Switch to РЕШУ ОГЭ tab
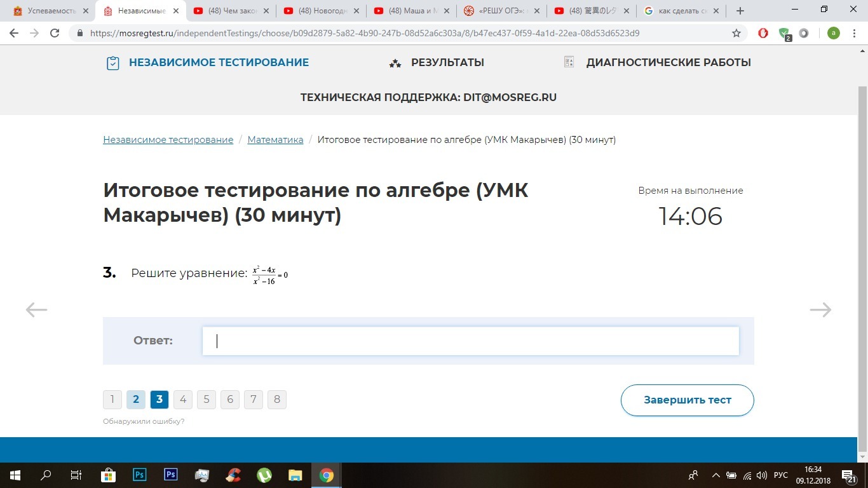The image size is (868, 488). [x=501, y=11]
